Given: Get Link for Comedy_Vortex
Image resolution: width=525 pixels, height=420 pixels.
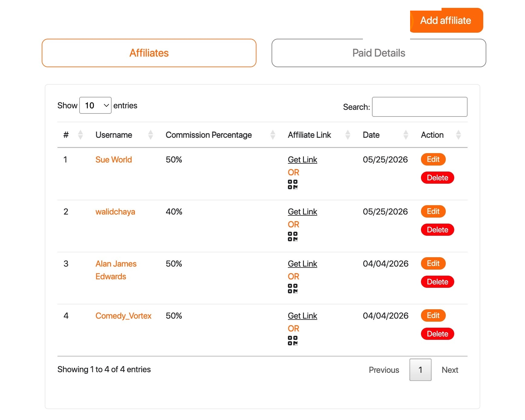Looking at the screenshot, I should (302, 316).
